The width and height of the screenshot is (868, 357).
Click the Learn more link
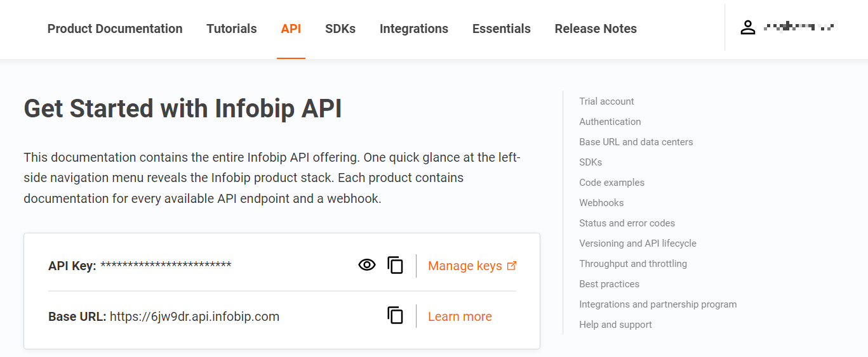tap(460, 316)
